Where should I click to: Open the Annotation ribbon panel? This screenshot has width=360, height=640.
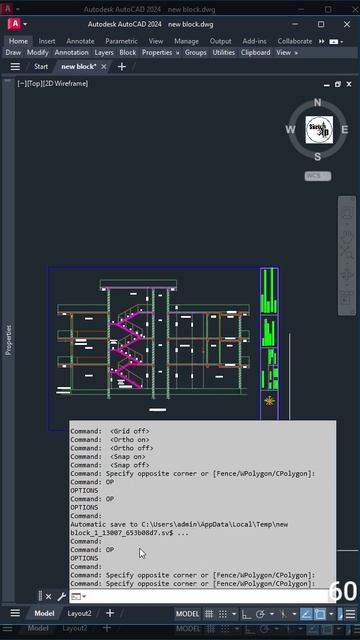pyautogui.click(x=71, y=53)
